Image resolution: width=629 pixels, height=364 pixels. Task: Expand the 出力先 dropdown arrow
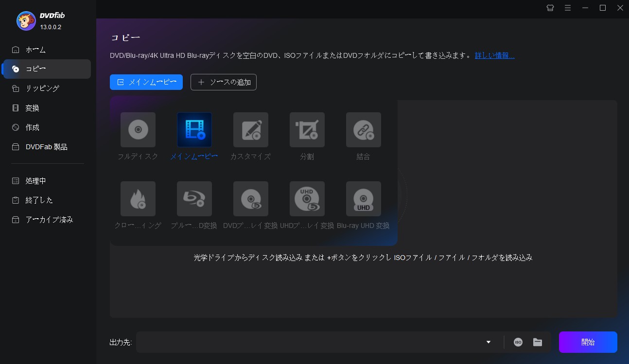tap(489, 342)
